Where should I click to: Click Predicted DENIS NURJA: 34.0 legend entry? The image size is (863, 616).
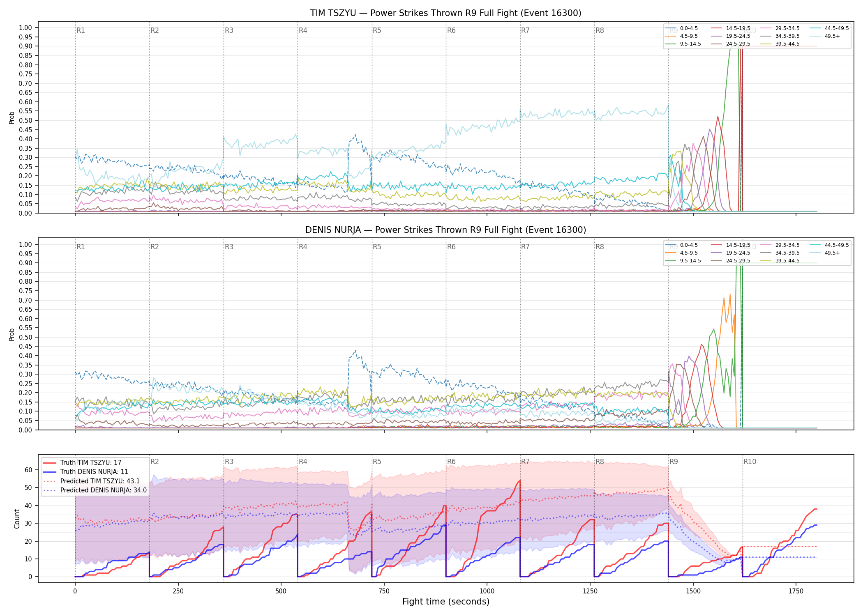pyautogui.click(x=95, y=490)
